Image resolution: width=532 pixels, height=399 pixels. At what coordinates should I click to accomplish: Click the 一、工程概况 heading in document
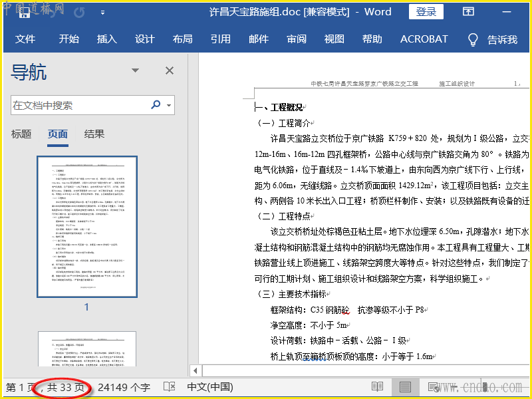279,108
